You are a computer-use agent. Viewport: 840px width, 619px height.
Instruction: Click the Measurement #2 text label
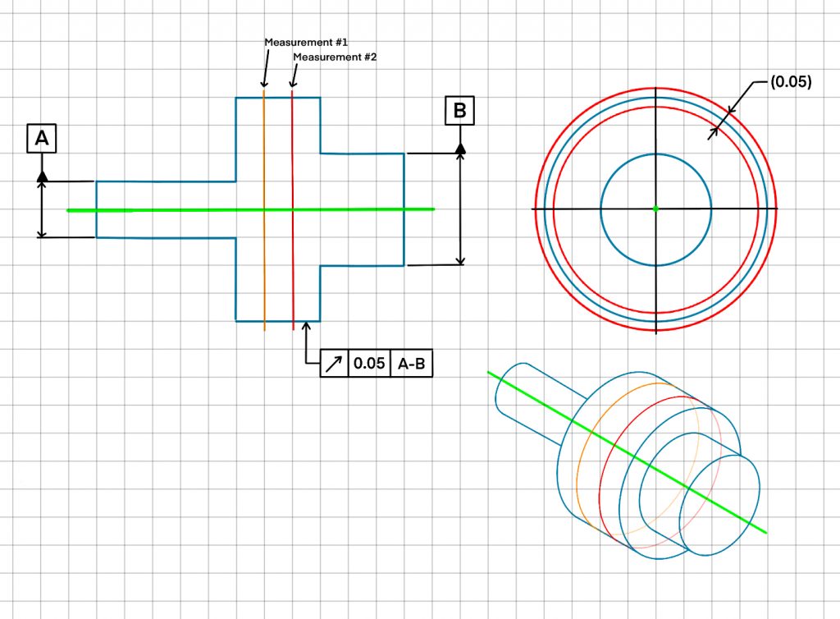coord(334,57)
